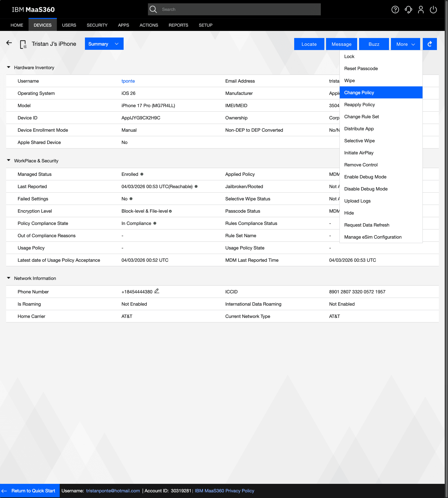448x498 pixels.
Task: Collapse the Hardware Inventory section
Action: [9, 67]
